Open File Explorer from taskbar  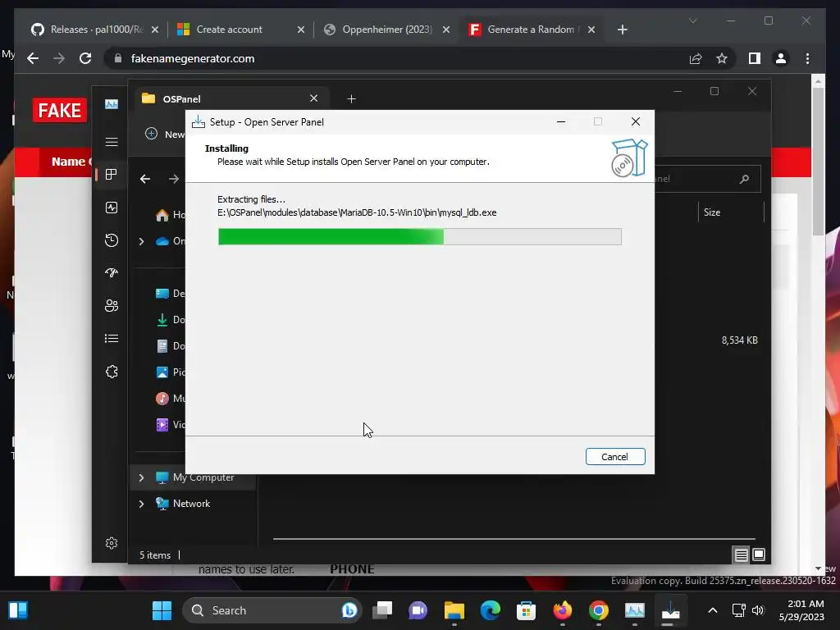point(454,610)
